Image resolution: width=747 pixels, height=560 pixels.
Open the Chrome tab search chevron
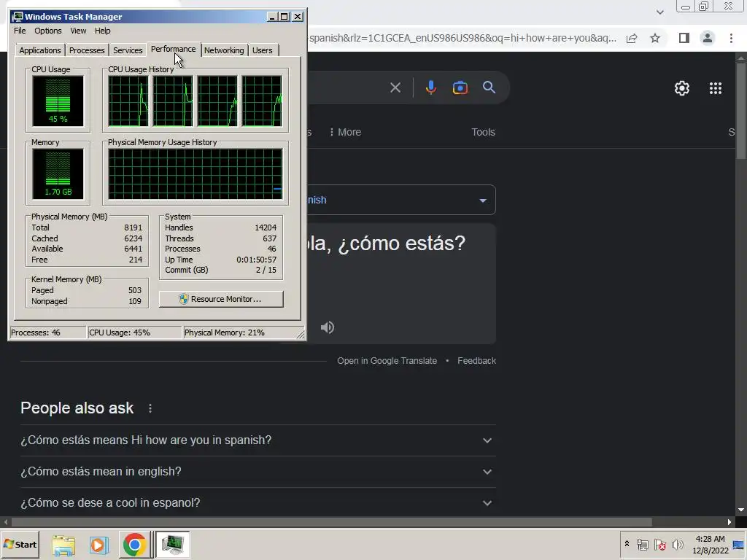pos(659,12)
